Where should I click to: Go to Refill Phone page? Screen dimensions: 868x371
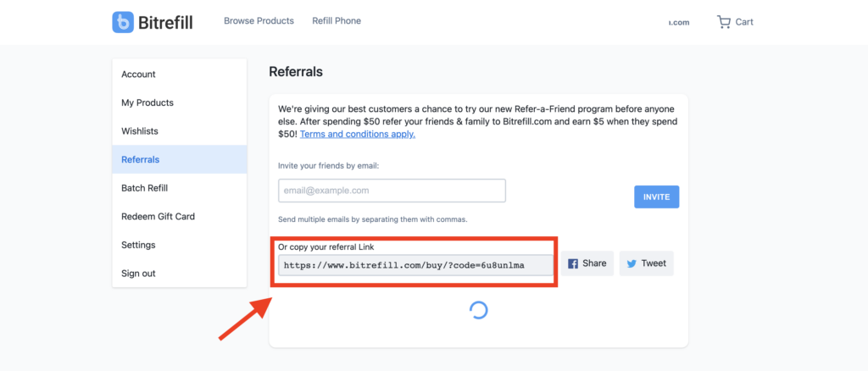coord(336,21)
